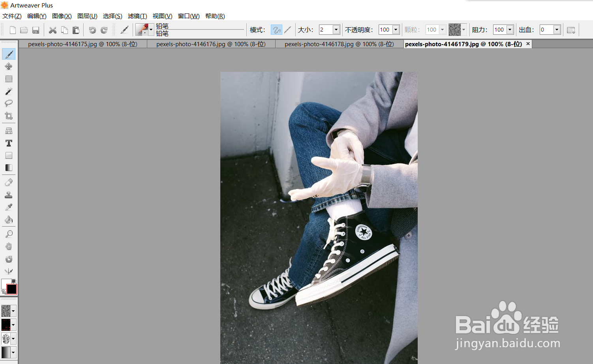Open the 帮助(R) menu
593x364 pixels.
[215, 16]
